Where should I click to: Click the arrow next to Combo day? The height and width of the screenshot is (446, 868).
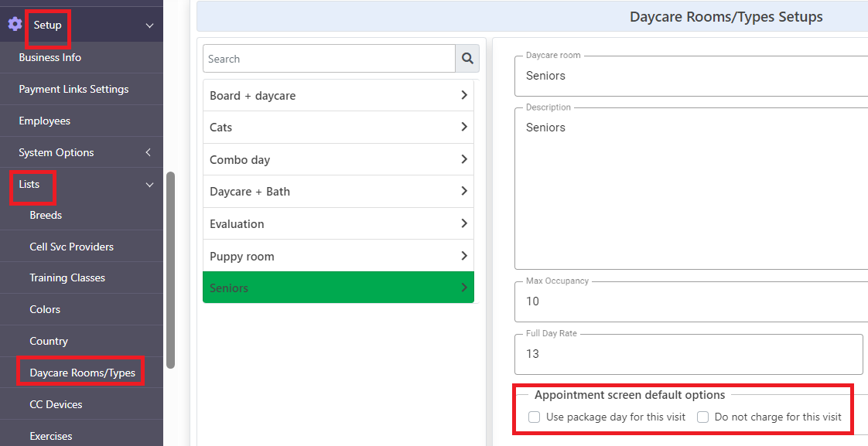464,159
